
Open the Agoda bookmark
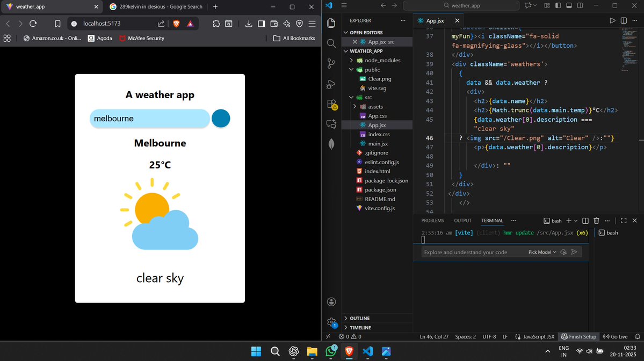tap(100, 38)
